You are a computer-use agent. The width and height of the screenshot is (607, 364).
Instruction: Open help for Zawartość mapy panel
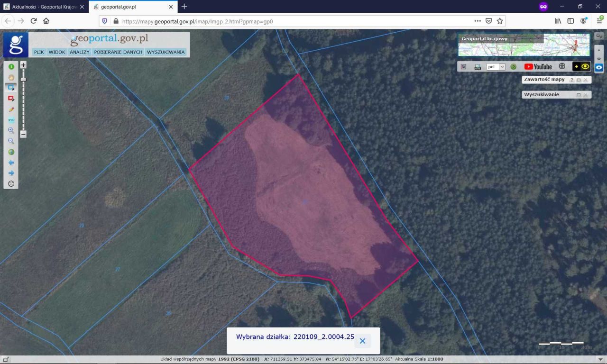click(571, 80)
